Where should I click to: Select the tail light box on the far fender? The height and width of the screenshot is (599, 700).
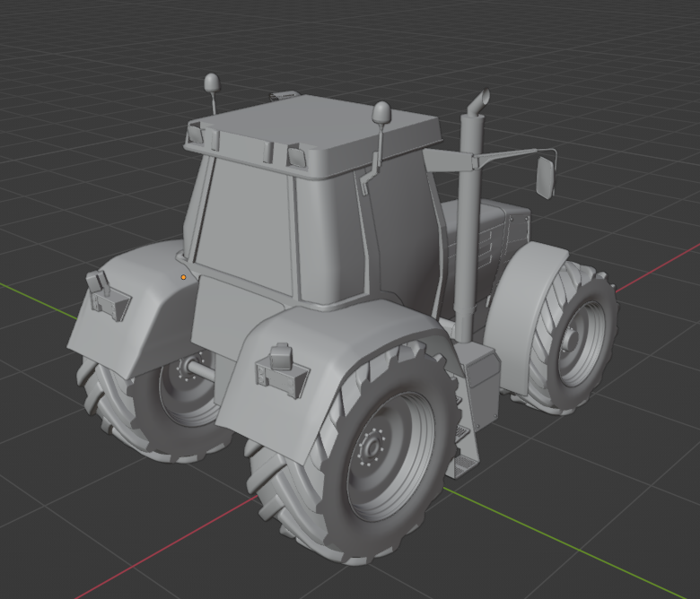point(109,298)
